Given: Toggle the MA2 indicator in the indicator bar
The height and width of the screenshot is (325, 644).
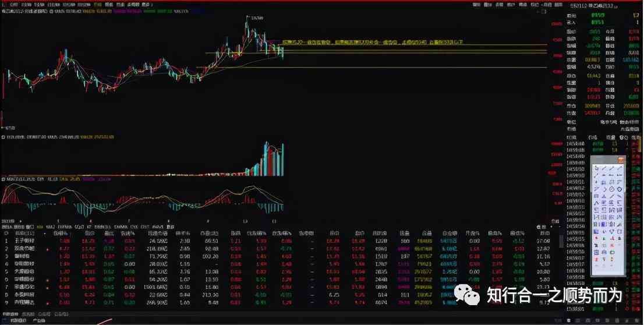Looking at the screenshot, I should coord(51,226).
